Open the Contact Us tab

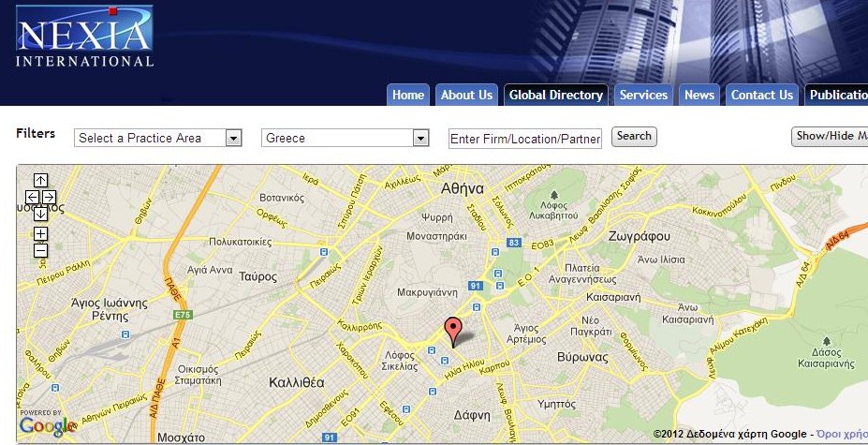tap(761, 95)
